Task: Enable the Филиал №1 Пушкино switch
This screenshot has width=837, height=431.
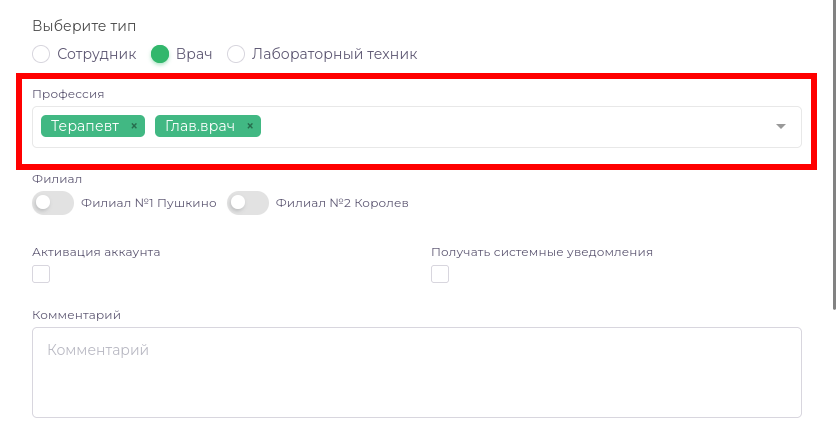Action: pyautogui.click(x=53, y=203)
